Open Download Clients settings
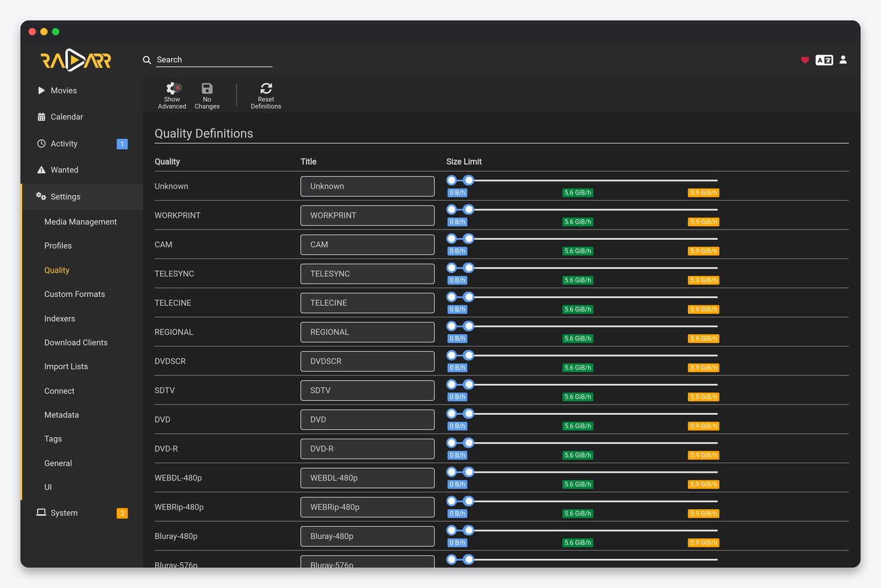Screen dimensions: 881x588 pyautogui.click(x=76, y=343)
